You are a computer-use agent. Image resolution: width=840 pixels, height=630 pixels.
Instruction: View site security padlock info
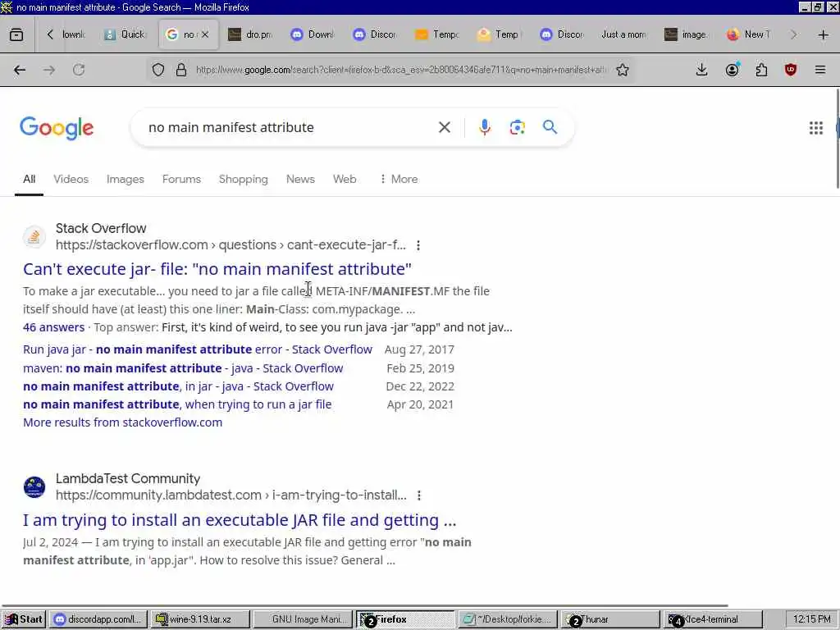pos(181,70)
